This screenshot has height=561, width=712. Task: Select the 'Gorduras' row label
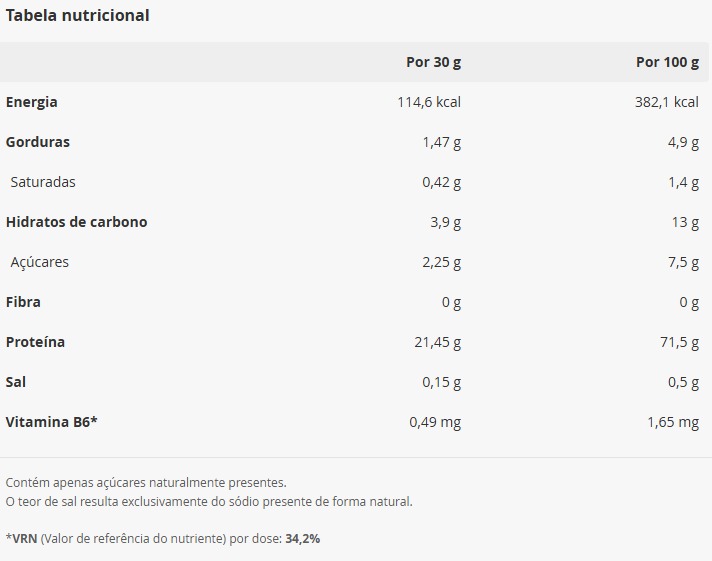(38, 142)
